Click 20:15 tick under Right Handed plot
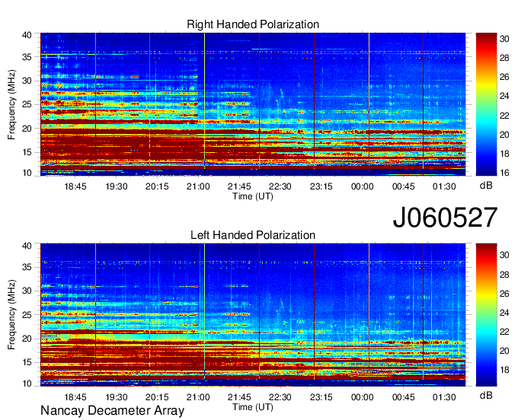 [157, 186]
